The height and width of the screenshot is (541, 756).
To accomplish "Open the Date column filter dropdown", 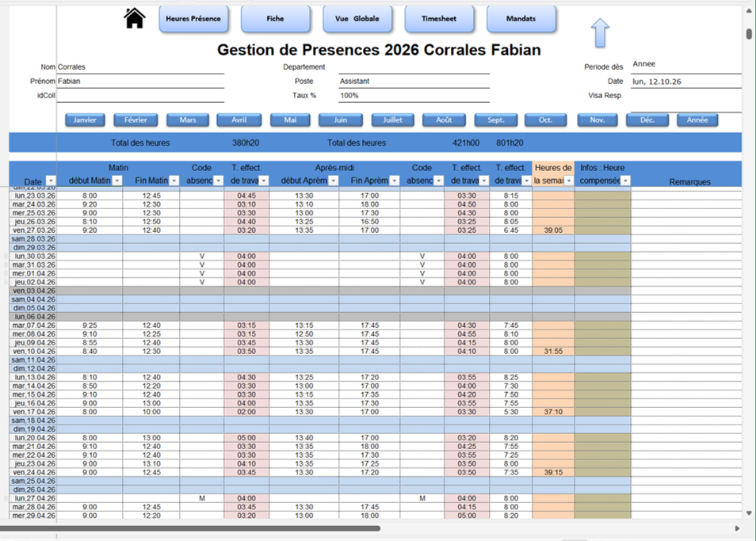I will click(51, 181).
